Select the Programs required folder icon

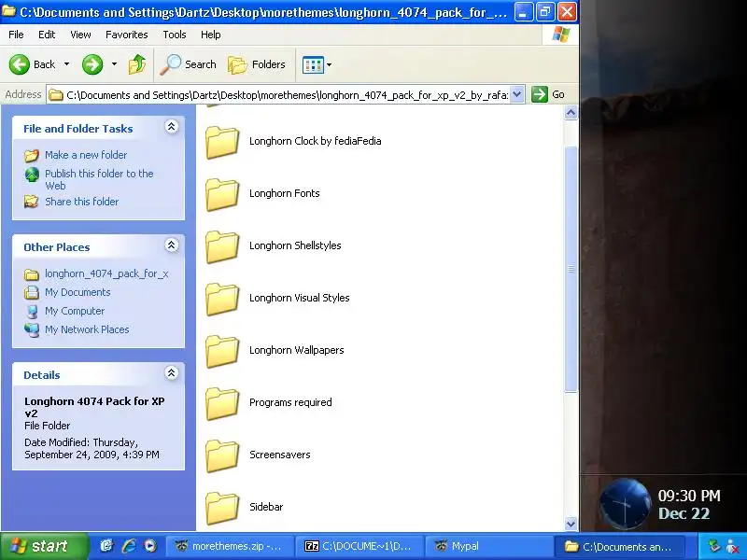coord(222,404)
